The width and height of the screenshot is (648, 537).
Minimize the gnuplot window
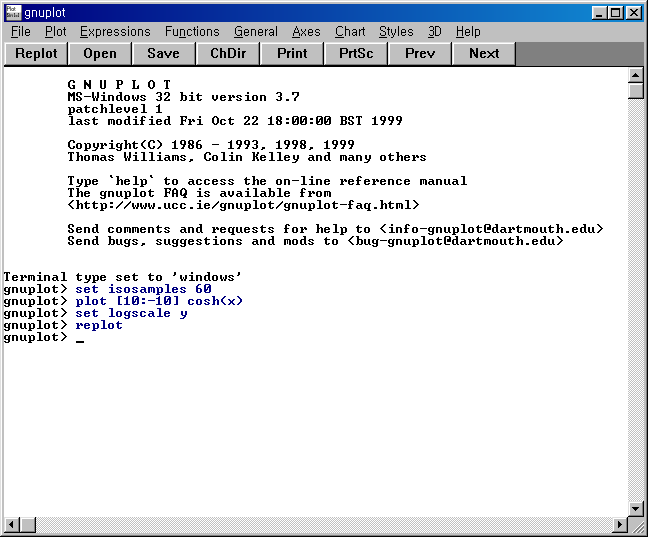pos(599,13)
